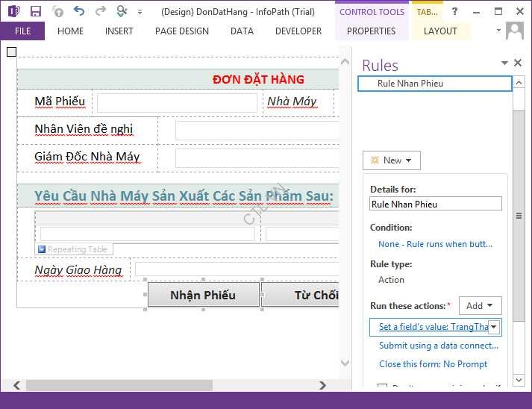The width and height of the screenshot is (532, 409).
Task: Open Help with the question mark icon
Action: pos(454,11)
